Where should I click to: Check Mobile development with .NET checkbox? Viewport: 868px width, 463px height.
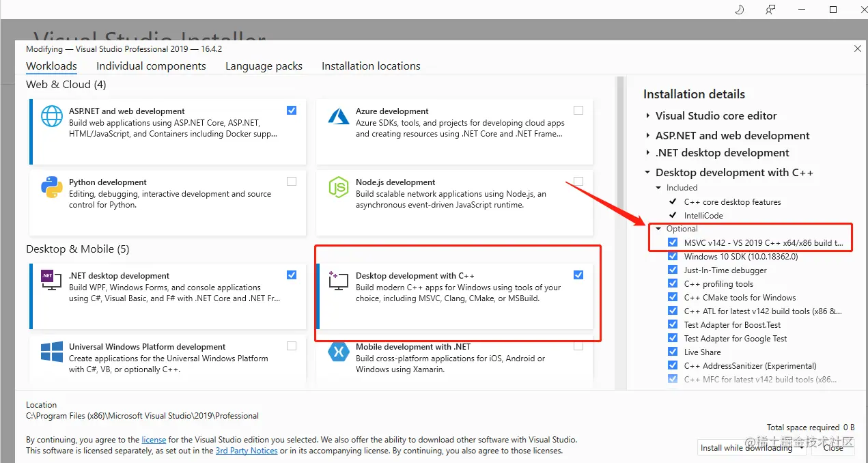[578, 346]
